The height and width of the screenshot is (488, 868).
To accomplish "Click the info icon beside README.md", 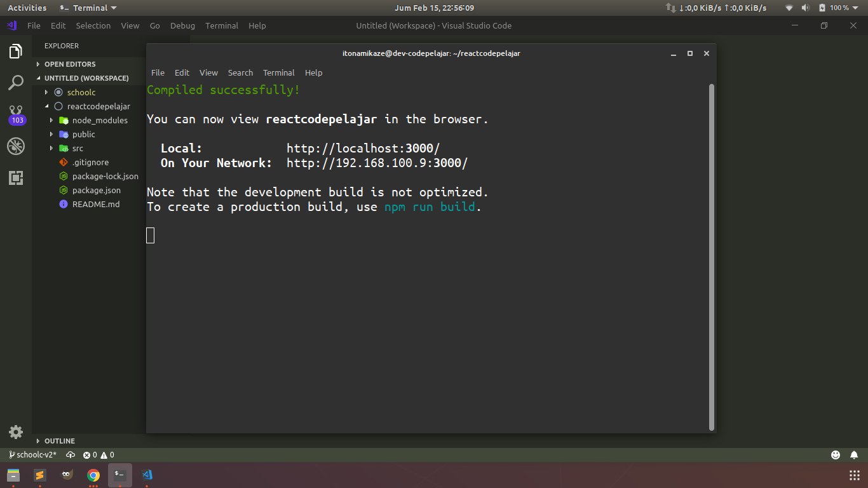I will (64, 204).
